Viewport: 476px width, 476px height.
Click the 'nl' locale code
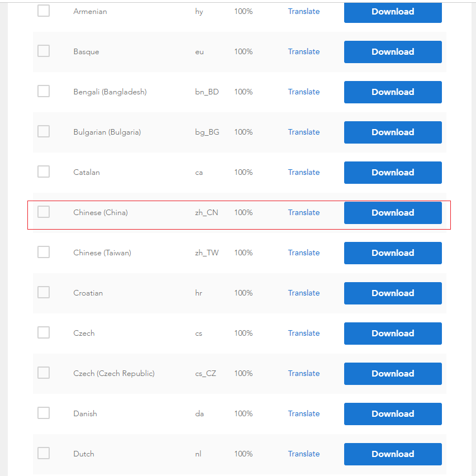198,454
